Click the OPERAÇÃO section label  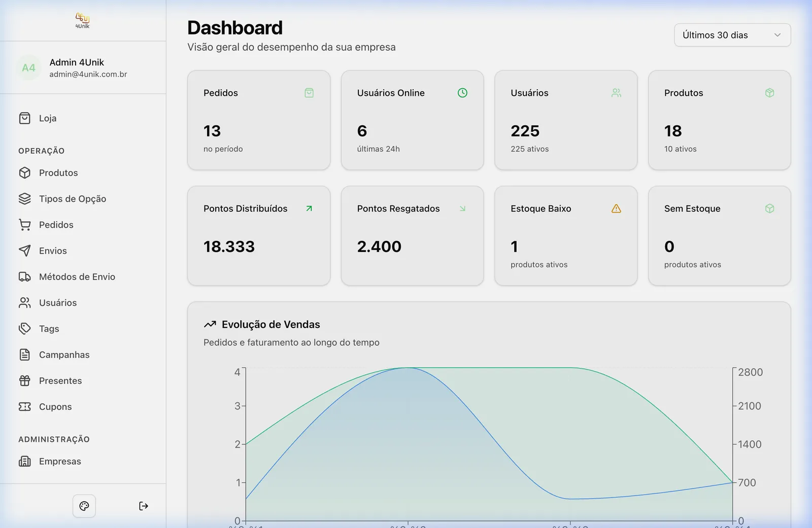42,151
